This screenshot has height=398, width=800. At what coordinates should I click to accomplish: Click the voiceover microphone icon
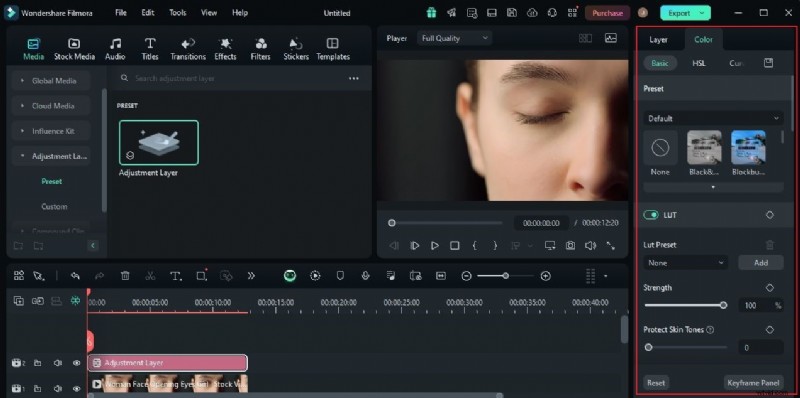(x=365, y=276)
